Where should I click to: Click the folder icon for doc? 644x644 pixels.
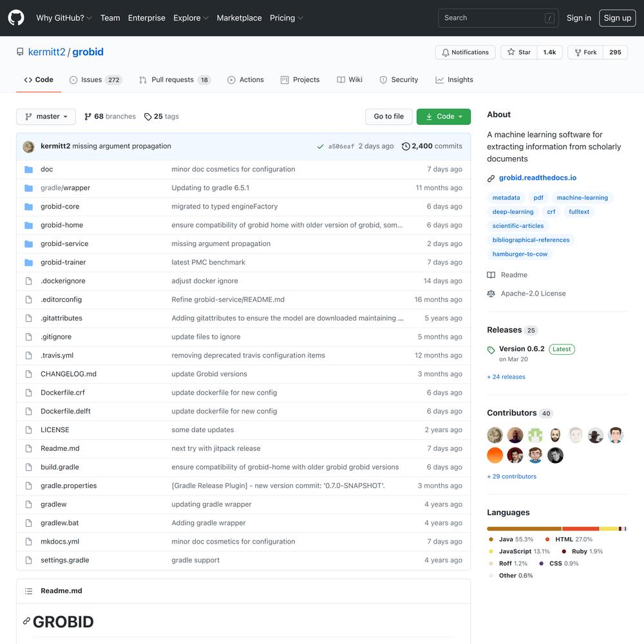(28, 169)
